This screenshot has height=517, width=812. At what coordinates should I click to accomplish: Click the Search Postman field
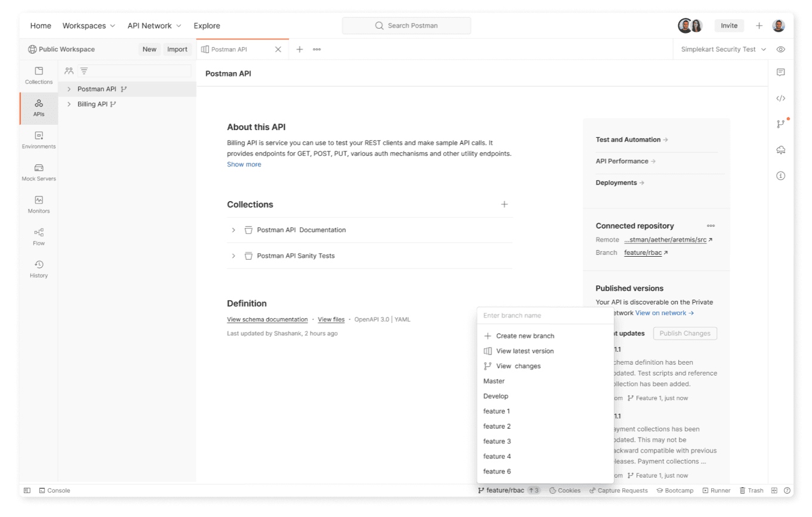click(x=406, y=26)
